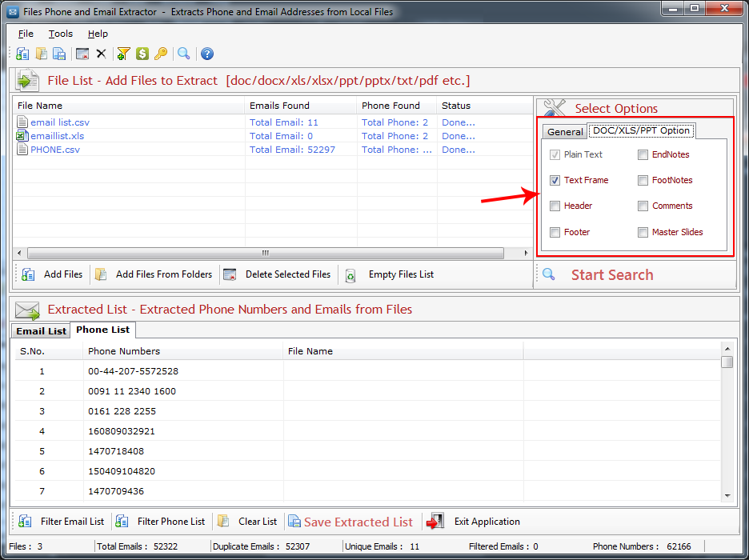Viewport: 749px width, 560px height.
Task: Click the Clear List label
Action: pyautogui.click(x=258, y=522)
